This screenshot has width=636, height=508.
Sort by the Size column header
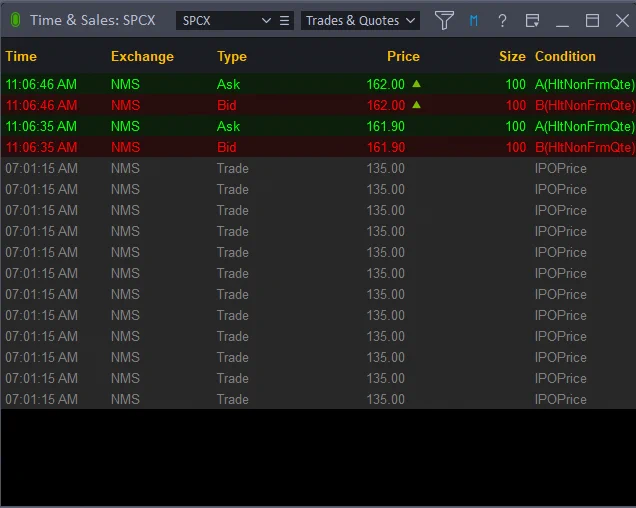click(512, 56)
